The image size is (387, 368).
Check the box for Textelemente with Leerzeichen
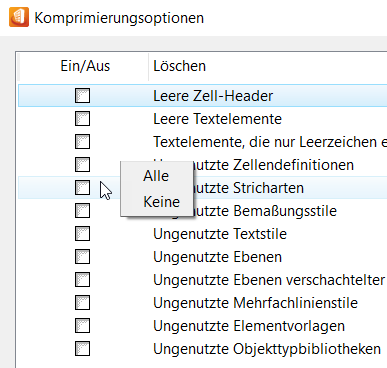click(82, 142)
